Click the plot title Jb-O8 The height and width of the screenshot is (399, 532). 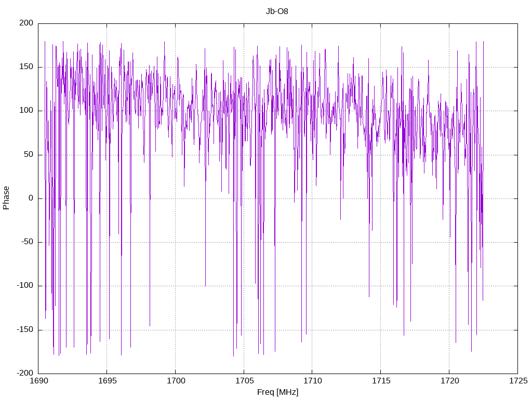click(277, 11)
